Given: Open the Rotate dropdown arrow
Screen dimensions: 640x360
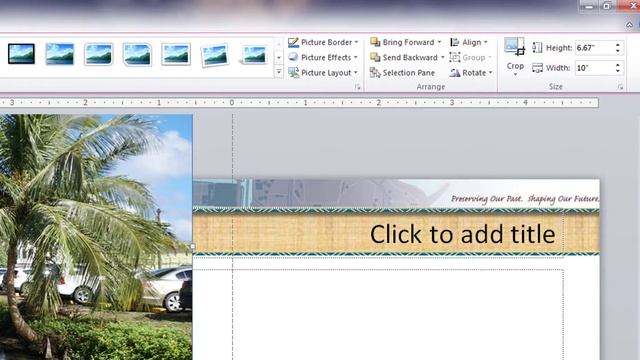Looking at the screenshot, I should (x=491, y=73).
